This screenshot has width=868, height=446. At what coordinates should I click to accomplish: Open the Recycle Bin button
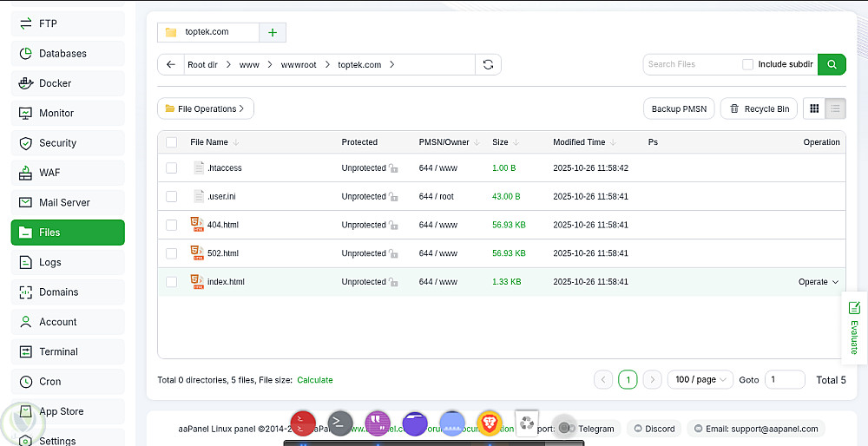759,108
